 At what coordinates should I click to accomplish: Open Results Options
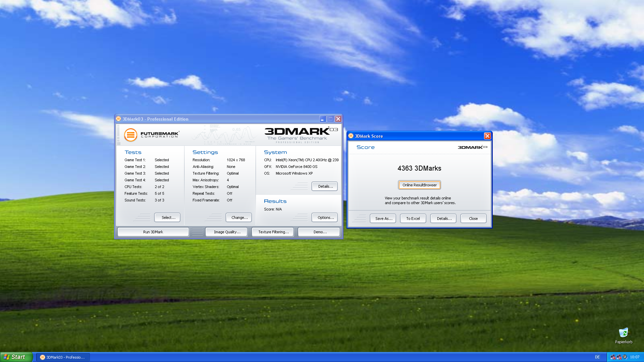pos(324,217)
